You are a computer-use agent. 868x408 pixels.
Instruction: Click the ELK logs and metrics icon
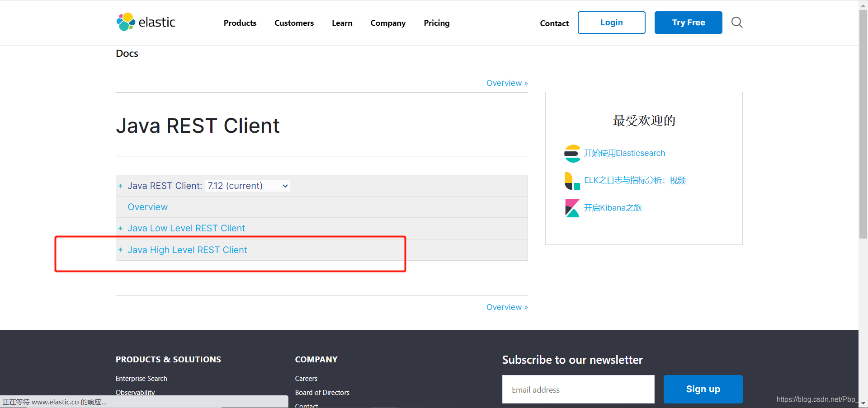click(x=572, y=181)
